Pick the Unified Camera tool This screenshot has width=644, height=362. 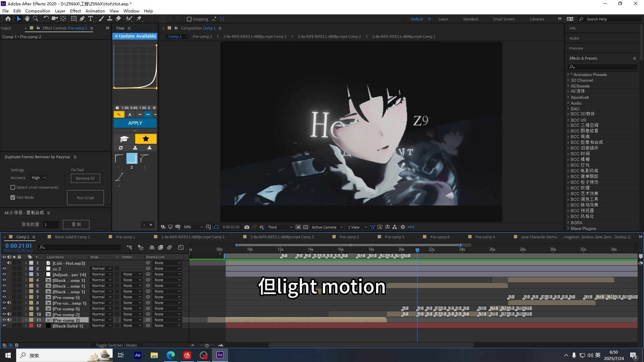55,19
